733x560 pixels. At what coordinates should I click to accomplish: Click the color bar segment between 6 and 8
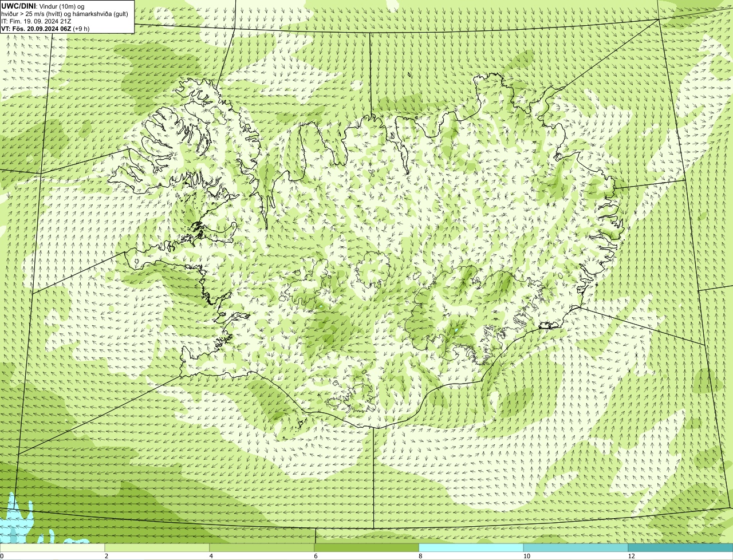[x=367, y=548]
